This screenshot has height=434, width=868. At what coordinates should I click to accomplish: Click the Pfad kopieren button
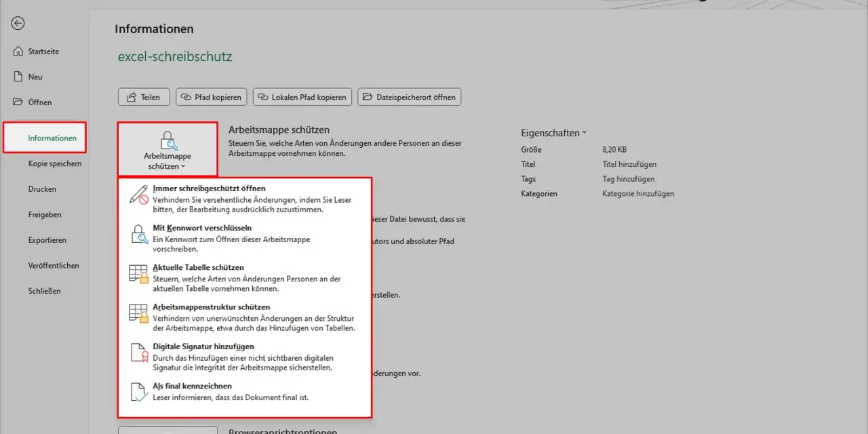coord(211,97)
